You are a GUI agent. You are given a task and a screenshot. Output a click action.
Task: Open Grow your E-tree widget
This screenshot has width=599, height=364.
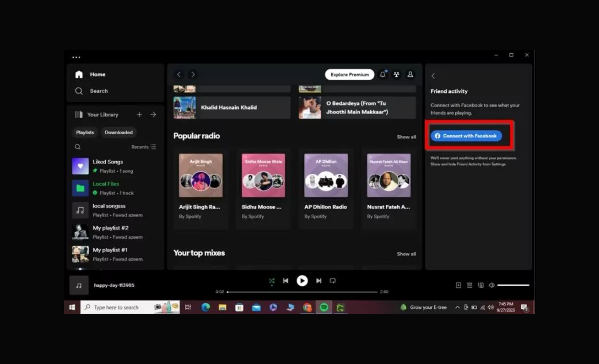click(x=424, y=307)
